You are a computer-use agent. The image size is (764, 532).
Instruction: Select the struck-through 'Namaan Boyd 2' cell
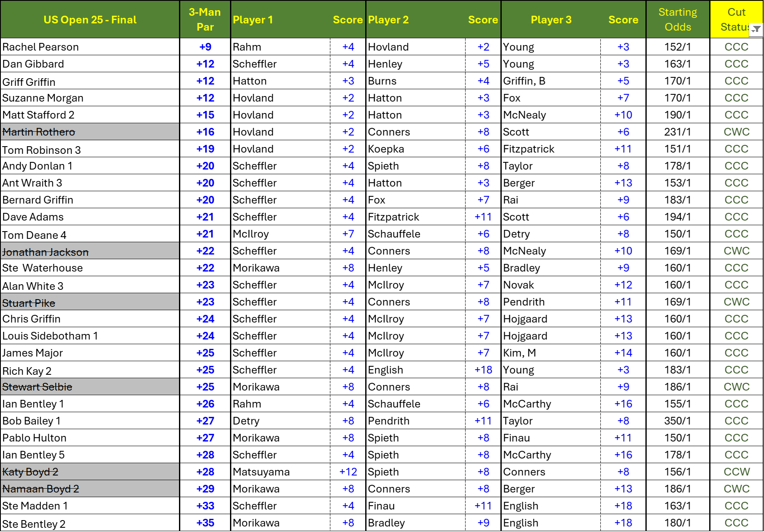click(90, 489)
